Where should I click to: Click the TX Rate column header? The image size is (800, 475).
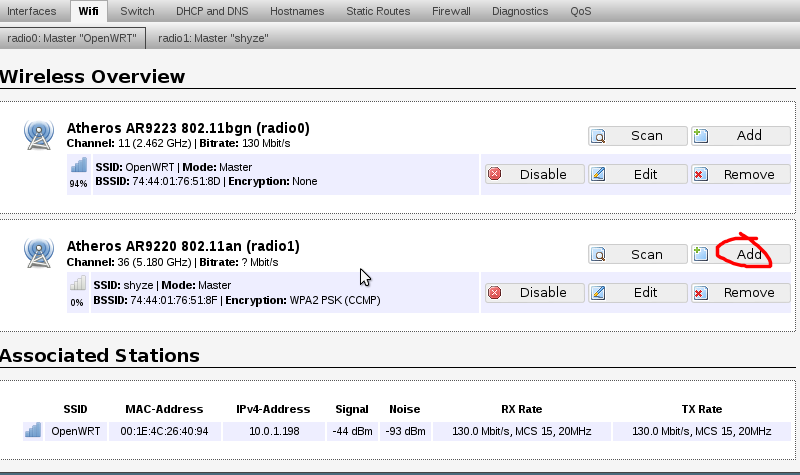click(702, 409)
